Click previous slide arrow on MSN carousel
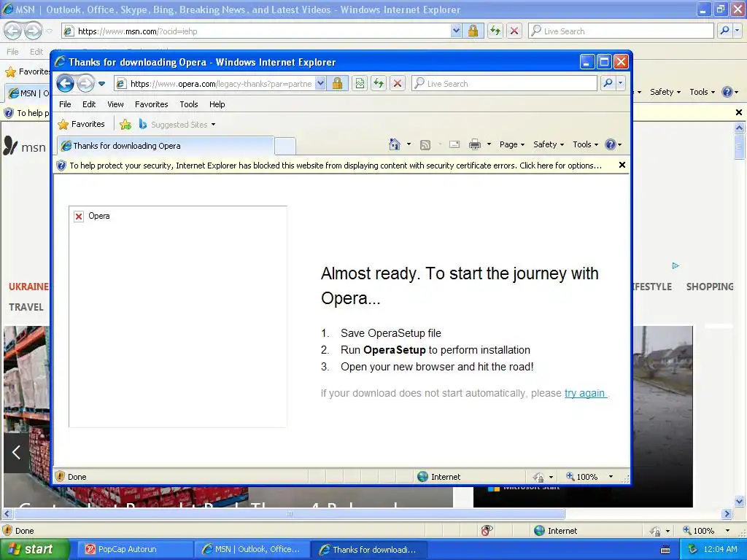747x560 pixels. 17,452
